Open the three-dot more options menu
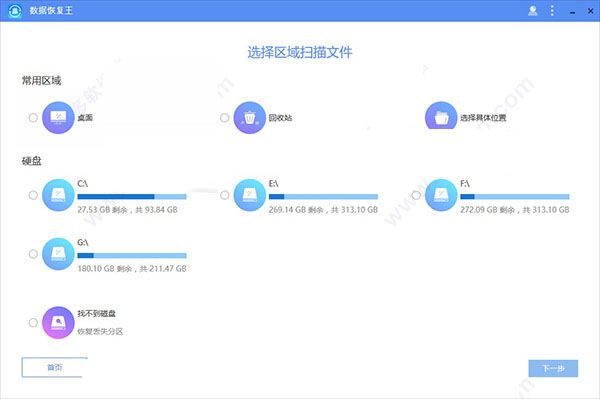 552,11
